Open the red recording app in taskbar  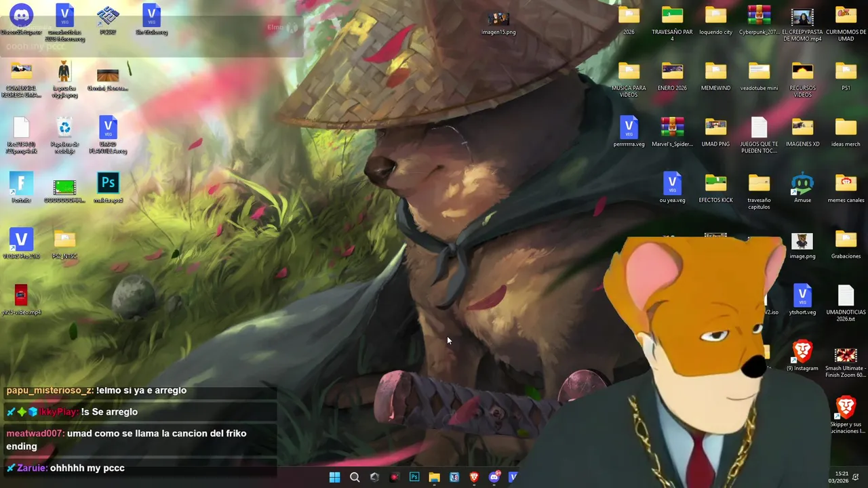395,477
